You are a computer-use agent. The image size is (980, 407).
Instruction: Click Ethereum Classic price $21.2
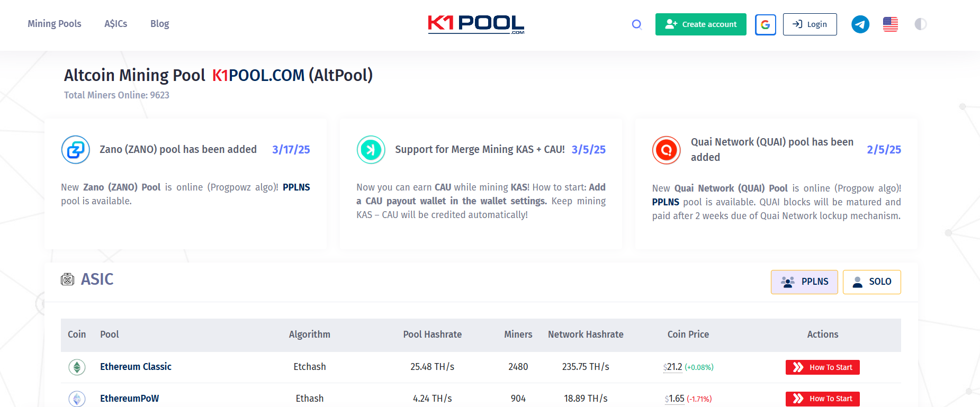pyautogui.click(x=673, y=367)
